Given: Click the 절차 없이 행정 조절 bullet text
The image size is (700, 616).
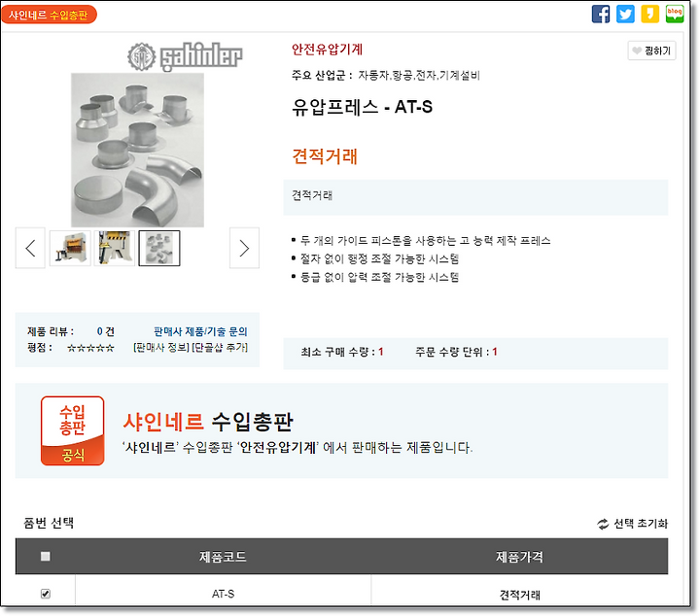Looking at the screenshot, I should point(379,259).
